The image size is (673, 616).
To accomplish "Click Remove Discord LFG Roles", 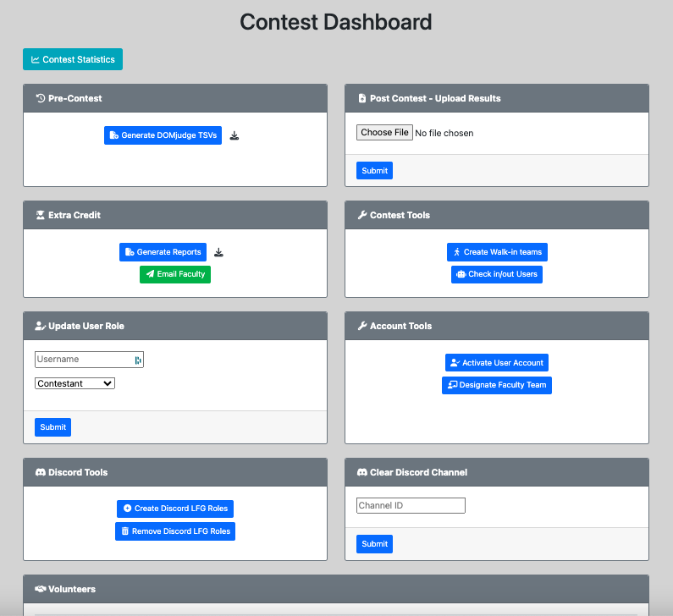I will (x=175, y=531).
